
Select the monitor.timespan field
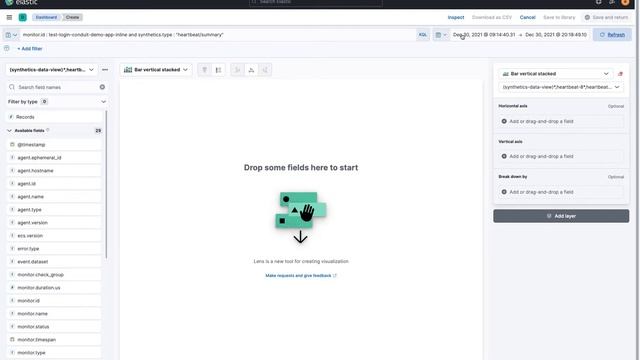pyautogui.click(x=54, y=340)
